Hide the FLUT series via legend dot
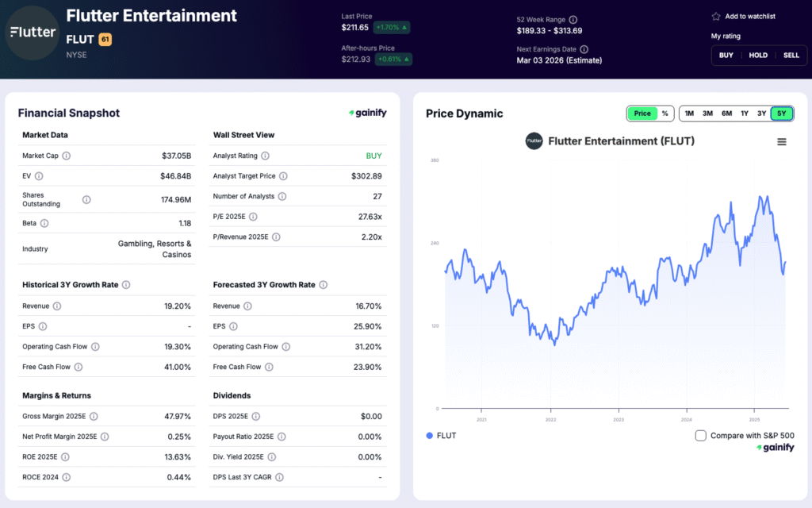This screenshot has height=508, width=812. coord(427,435)
